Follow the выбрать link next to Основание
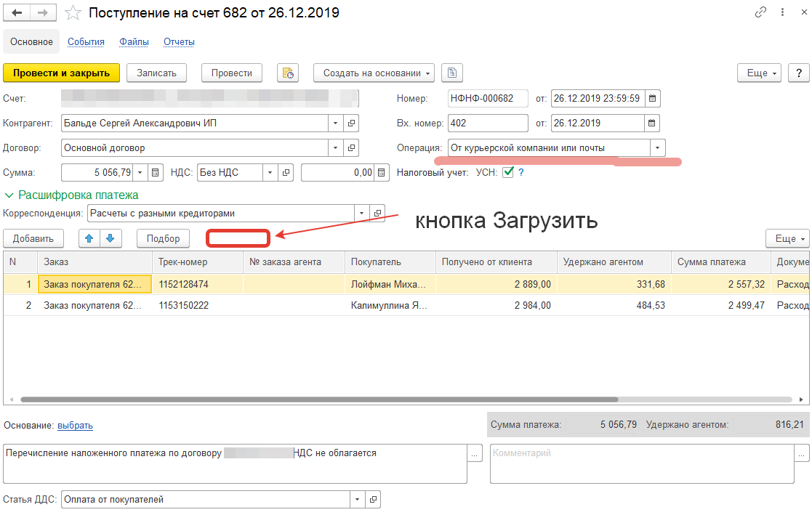This screenshot has height=515, width=812. 75,426
